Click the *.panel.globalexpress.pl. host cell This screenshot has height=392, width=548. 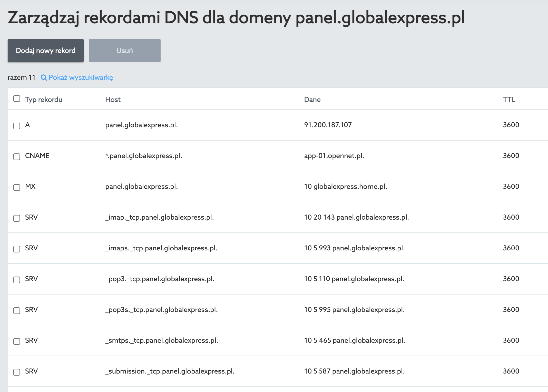(x=144, y=156)
